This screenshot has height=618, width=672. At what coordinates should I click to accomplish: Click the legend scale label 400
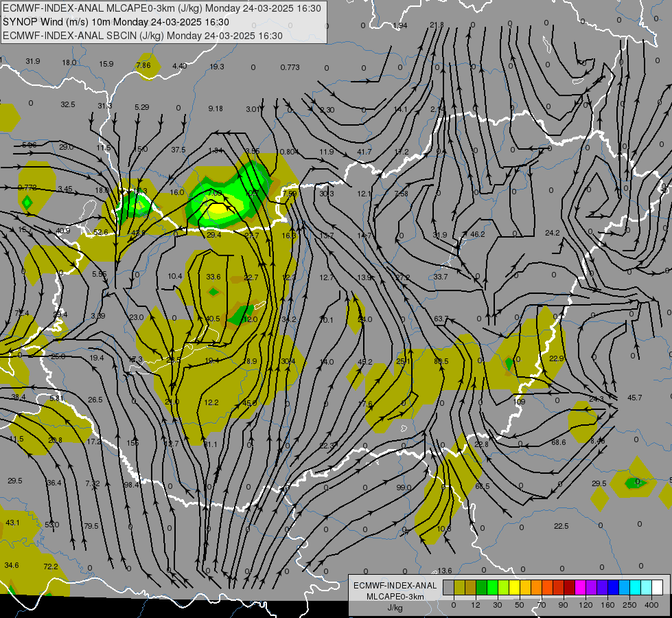coord(651,605)
